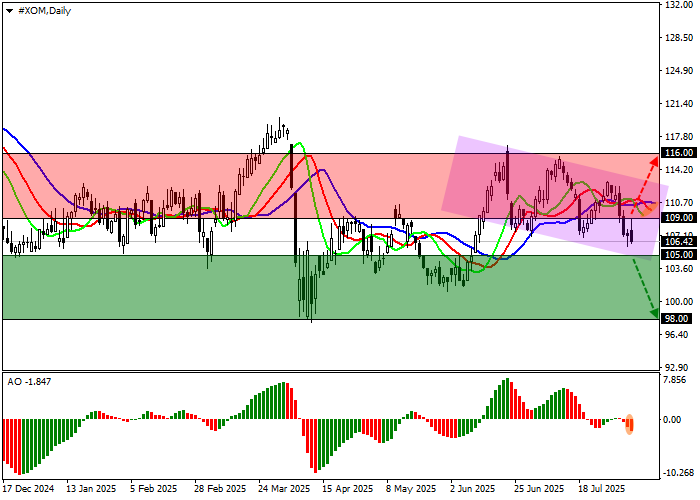This screenshot has height=500, width=700.
Task: Click the -10.268 AO scale value
Action: pos(679,473)
